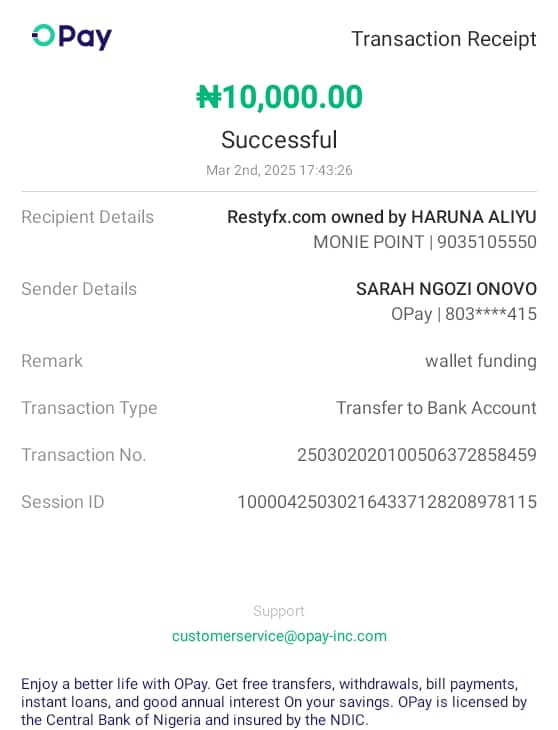The width and height of the screenshot is (558, 730).
Task: Click the Mar 2nd, 2025 timestamp
Action: (x=279, y=170)
